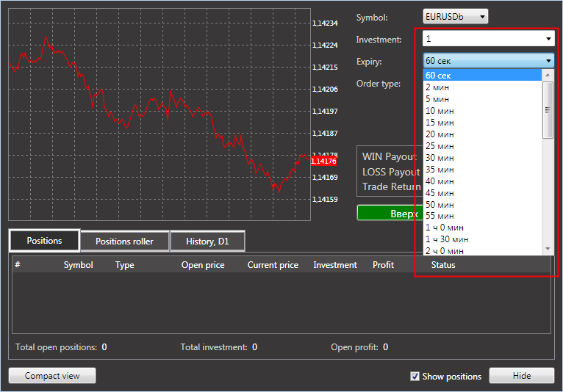Switch to the Positions roller tab

coord(125,242)
